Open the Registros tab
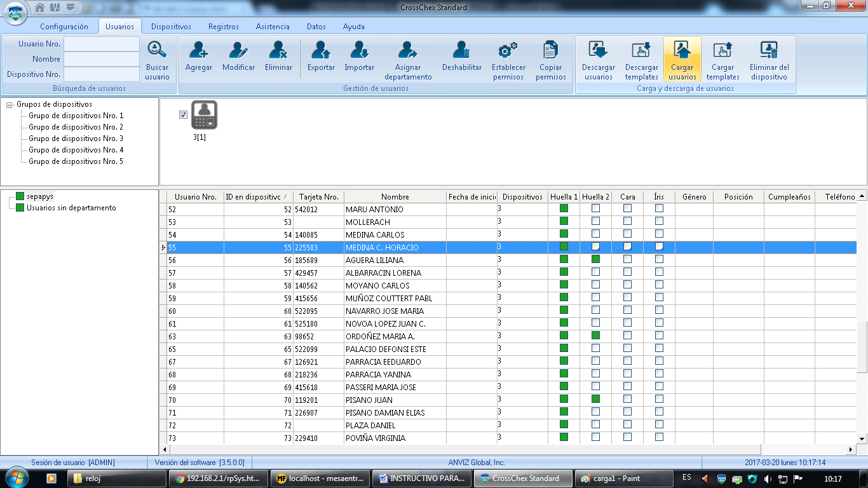This screenshot has height=488, width=868. coord(224,27)
